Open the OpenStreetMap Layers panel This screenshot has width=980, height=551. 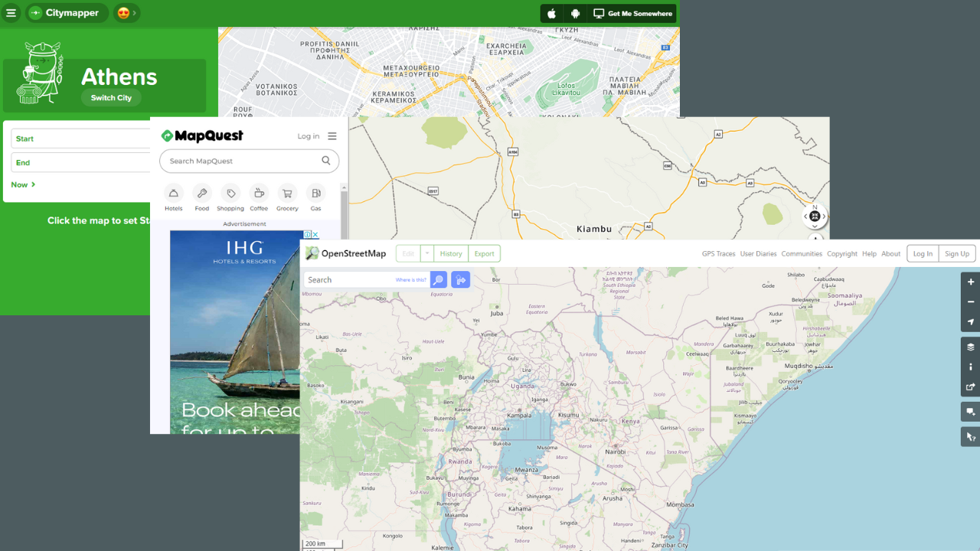tap(971, 347)
